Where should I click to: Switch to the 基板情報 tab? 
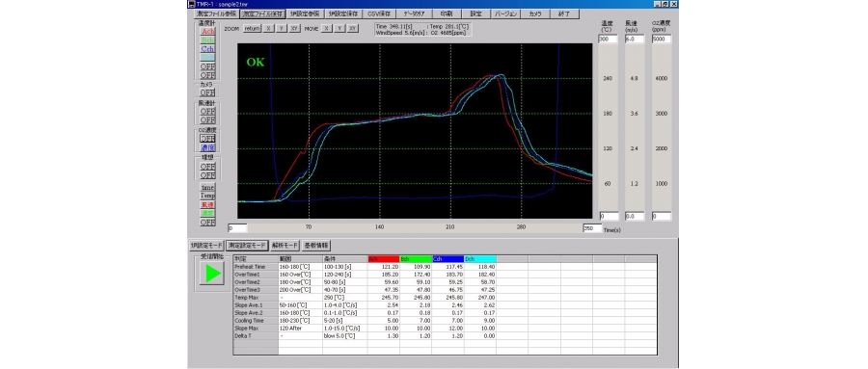click(x=316, y=245)
